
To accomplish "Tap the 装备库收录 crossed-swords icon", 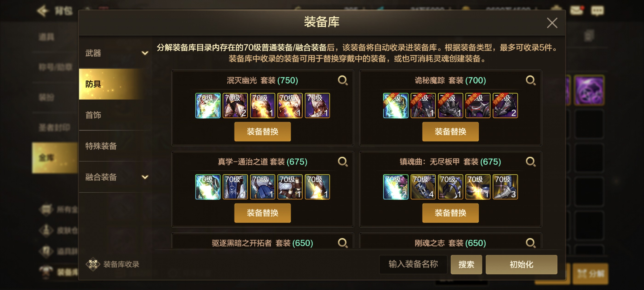I will point(93,264).
